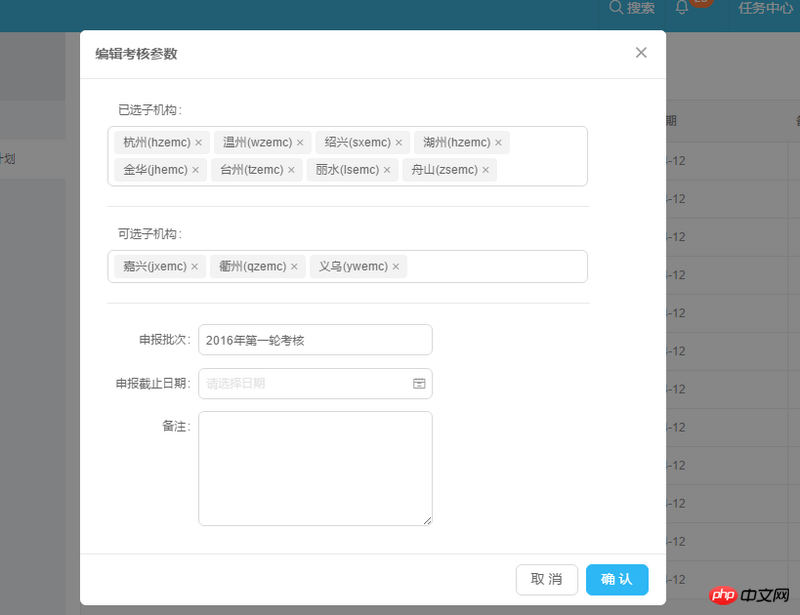Screen dimensions: 800x615
Task: Click the x on 义乌(ywemc) tag
Action: (x=396, y=267)
